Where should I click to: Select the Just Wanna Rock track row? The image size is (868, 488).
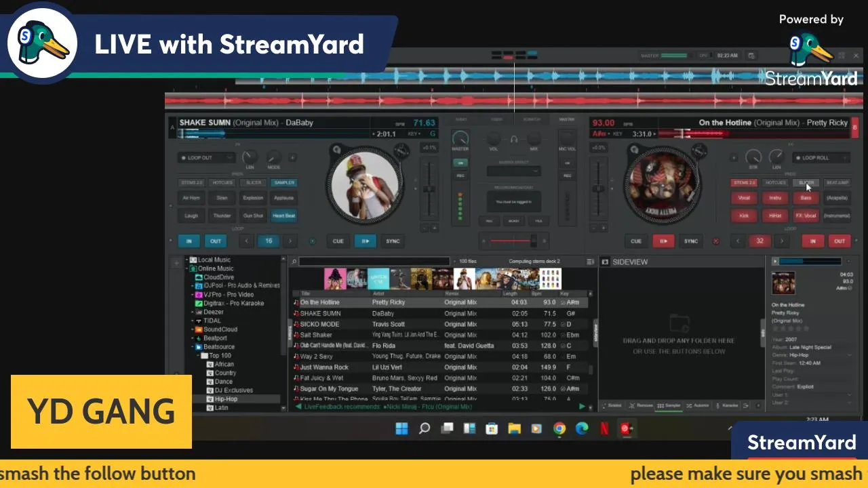[x=440, y=367]
